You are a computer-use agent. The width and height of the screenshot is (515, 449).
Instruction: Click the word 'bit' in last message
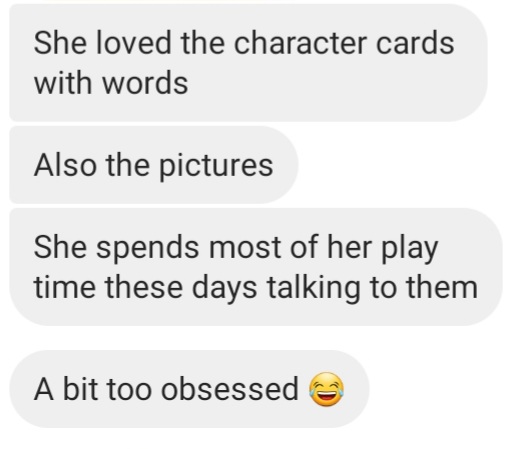point(79,389)
